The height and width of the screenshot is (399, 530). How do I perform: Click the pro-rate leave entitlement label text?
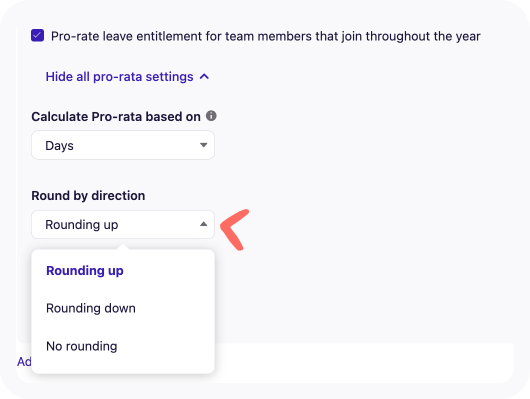coord(266,36)
